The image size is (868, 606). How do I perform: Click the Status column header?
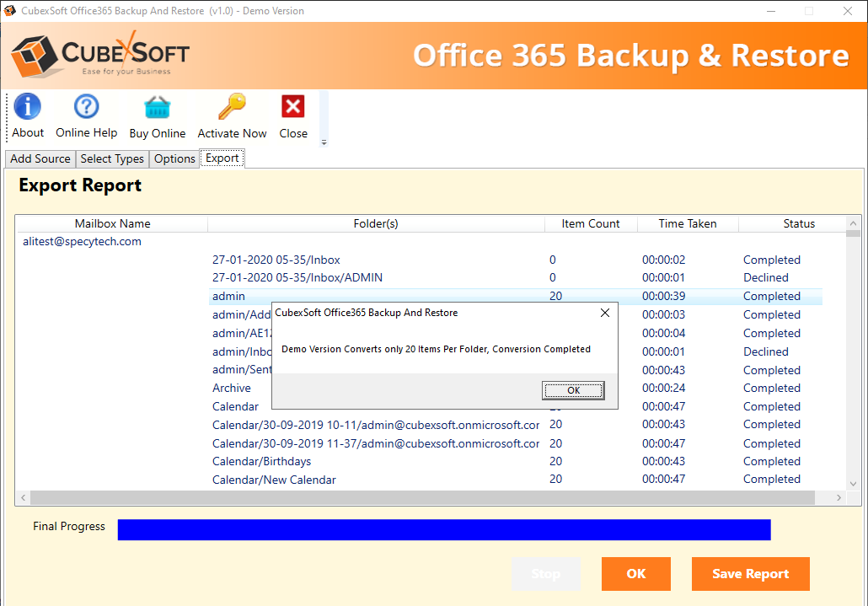(799, 223)
